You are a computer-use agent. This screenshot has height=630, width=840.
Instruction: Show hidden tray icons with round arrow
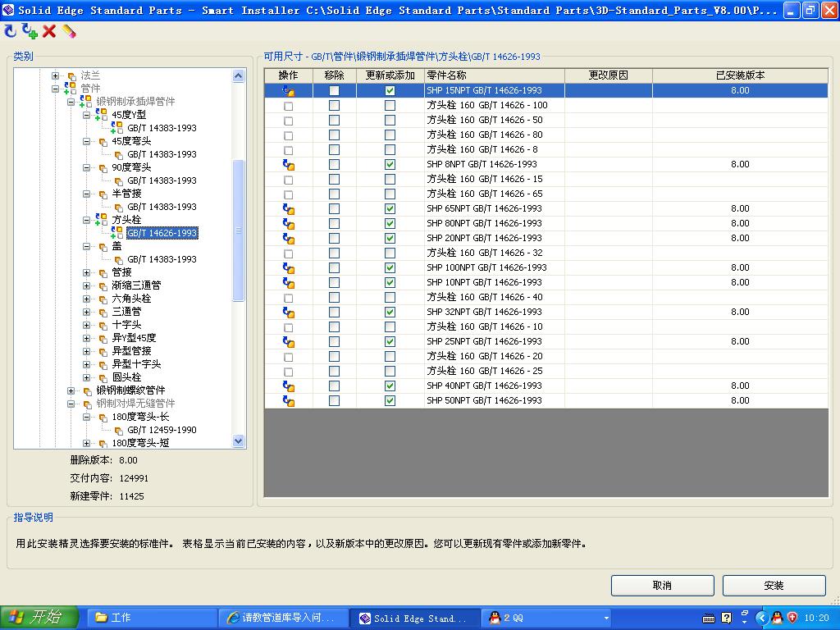point(761,619)
